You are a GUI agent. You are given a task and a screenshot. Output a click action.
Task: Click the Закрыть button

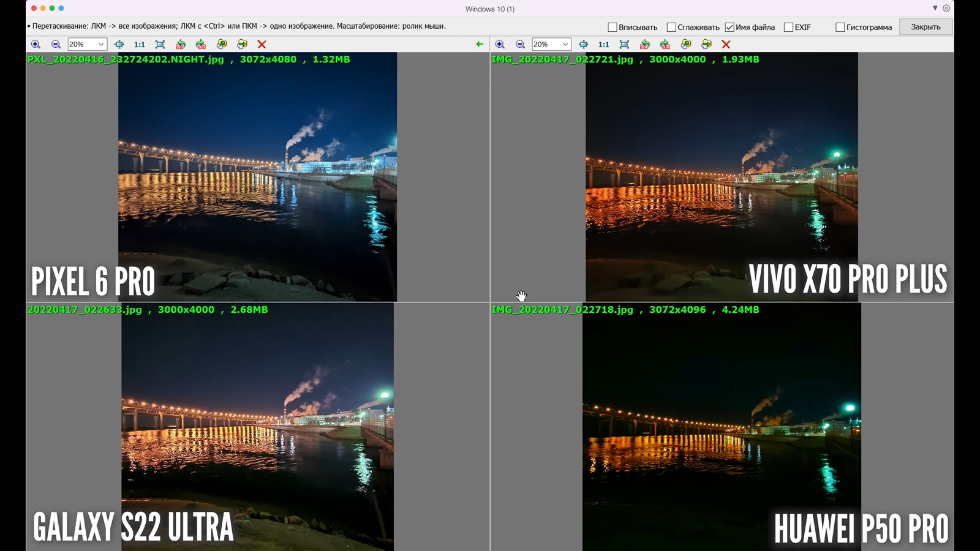tap(925, 27)
